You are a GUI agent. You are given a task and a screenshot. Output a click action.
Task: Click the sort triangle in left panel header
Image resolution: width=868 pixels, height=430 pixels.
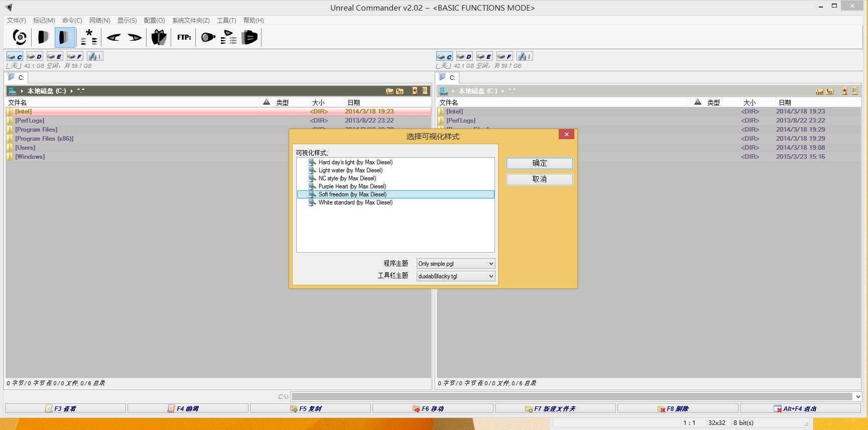(267, 102)
